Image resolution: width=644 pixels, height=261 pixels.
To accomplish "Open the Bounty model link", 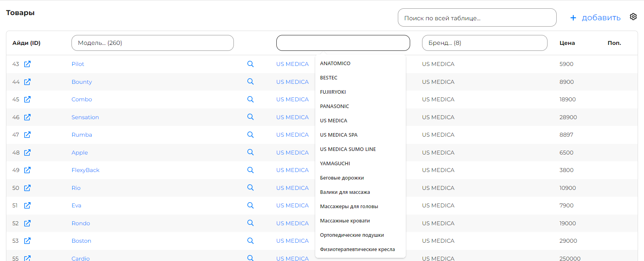I will [82, 82].
